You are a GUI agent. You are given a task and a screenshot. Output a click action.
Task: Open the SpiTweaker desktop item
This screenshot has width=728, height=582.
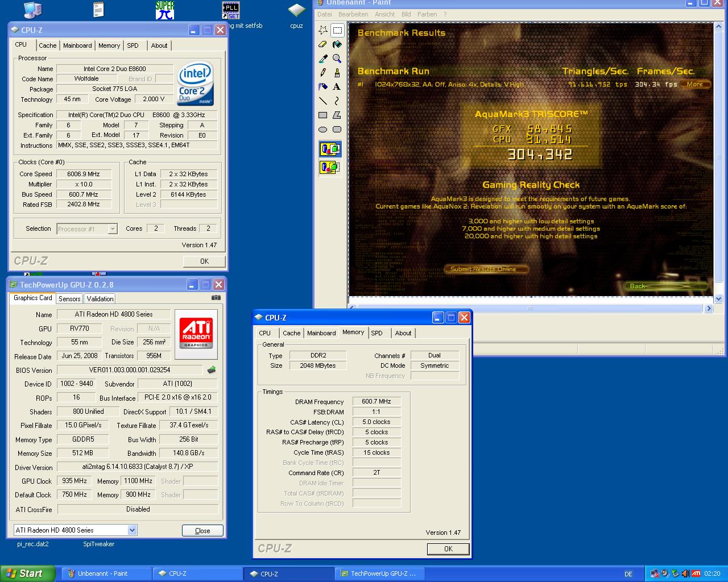(98, 544)
